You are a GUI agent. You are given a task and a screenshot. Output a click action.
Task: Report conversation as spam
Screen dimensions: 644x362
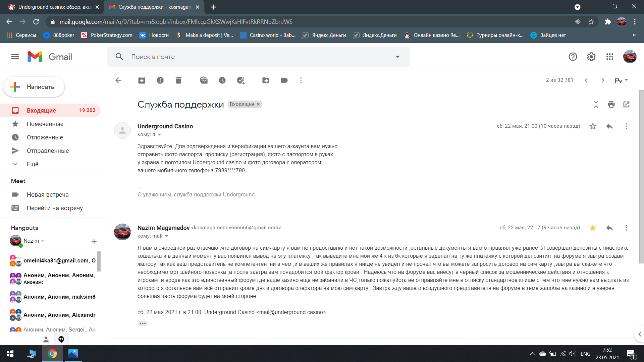tap(160, 80)
